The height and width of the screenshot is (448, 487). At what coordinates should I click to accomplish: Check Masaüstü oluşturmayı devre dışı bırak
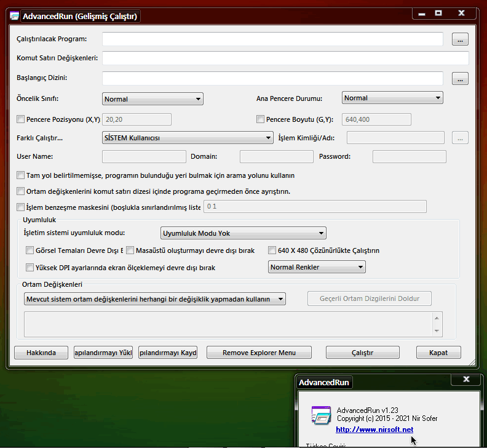[130, 250]
